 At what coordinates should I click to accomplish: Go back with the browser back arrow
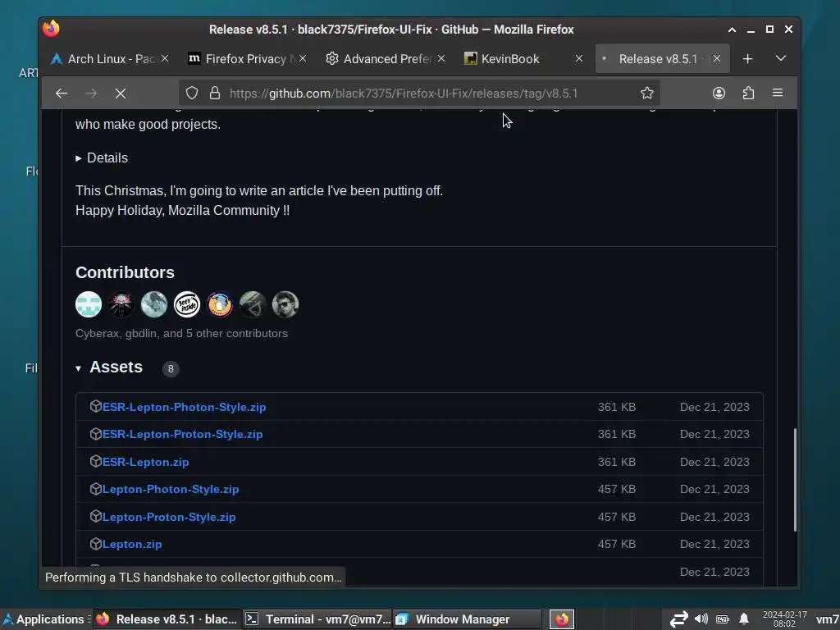61,94
